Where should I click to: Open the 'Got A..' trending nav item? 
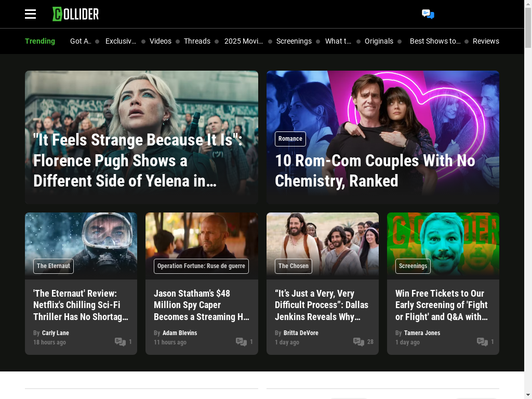pyautogui.click(x=81, y=41)
